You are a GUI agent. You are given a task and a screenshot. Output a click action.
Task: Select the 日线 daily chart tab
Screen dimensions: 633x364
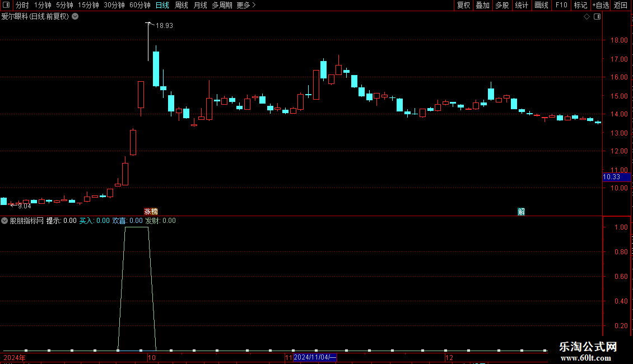[x=162, y=5]
